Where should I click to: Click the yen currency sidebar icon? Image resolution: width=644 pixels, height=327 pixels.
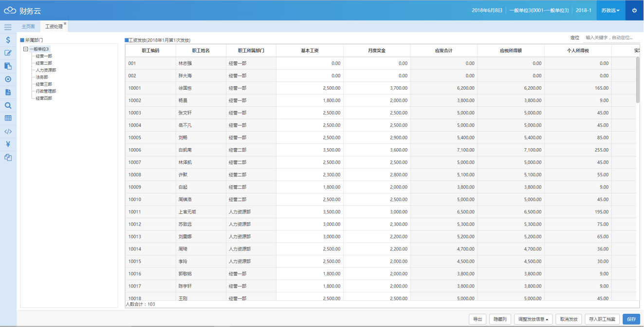[8, 144]
